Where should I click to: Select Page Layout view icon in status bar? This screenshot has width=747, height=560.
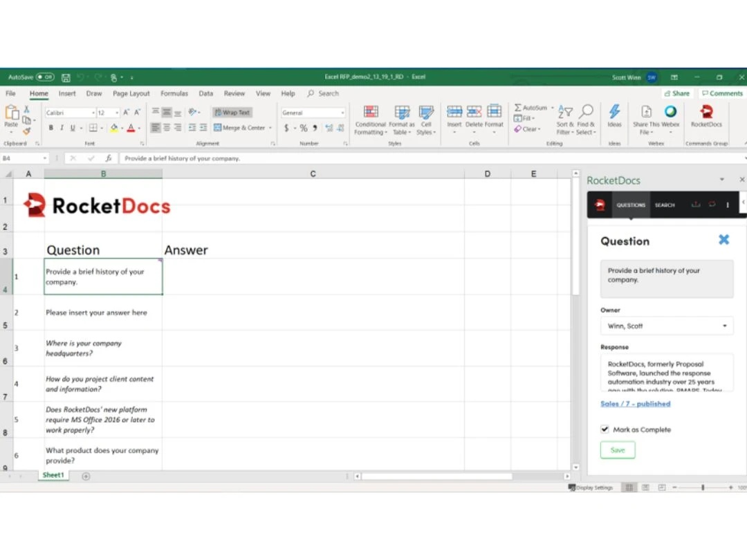(645, 487)
